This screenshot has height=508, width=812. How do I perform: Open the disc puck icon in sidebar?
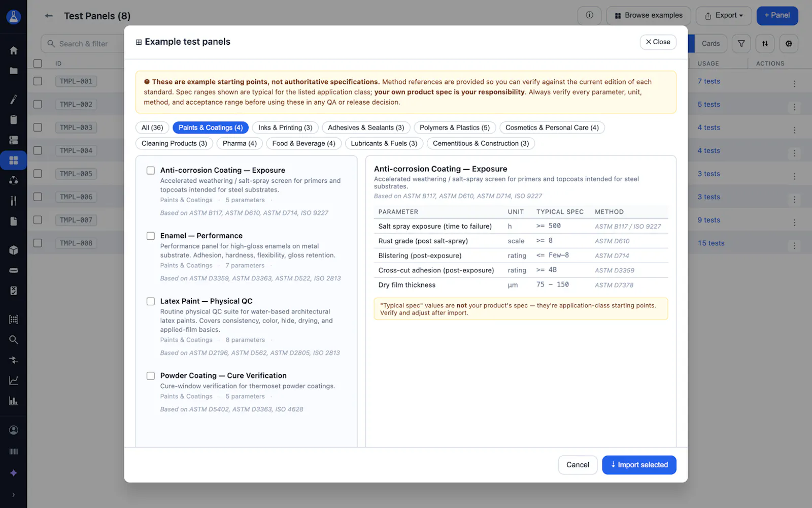tap(14, 270)
